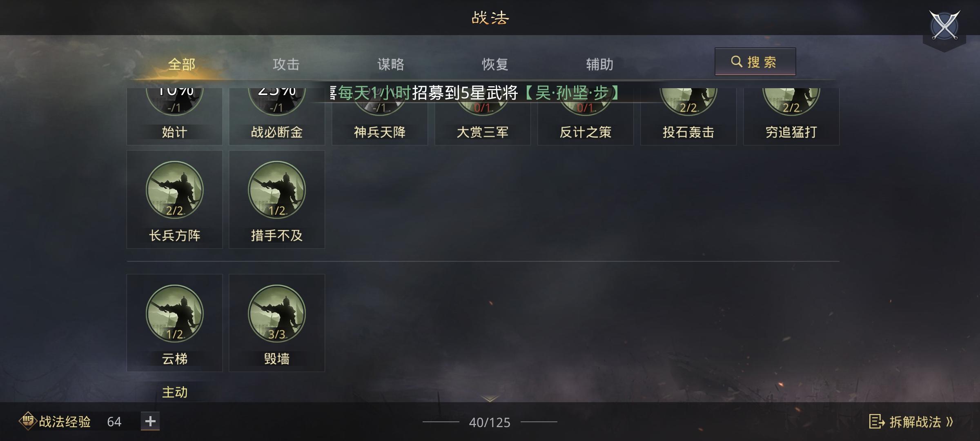Switch to the 攻击 tab
The width and height of the screenshot is (980, 441).
[x=286, y=64]
